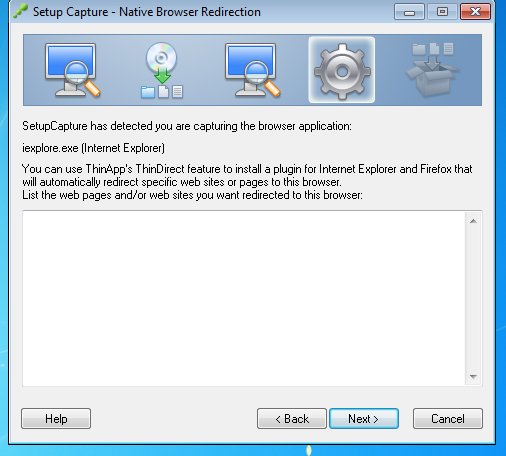Click the ThinApp title bar app icon
This screenshot has width=506, height=456.
tap(20, 11)
